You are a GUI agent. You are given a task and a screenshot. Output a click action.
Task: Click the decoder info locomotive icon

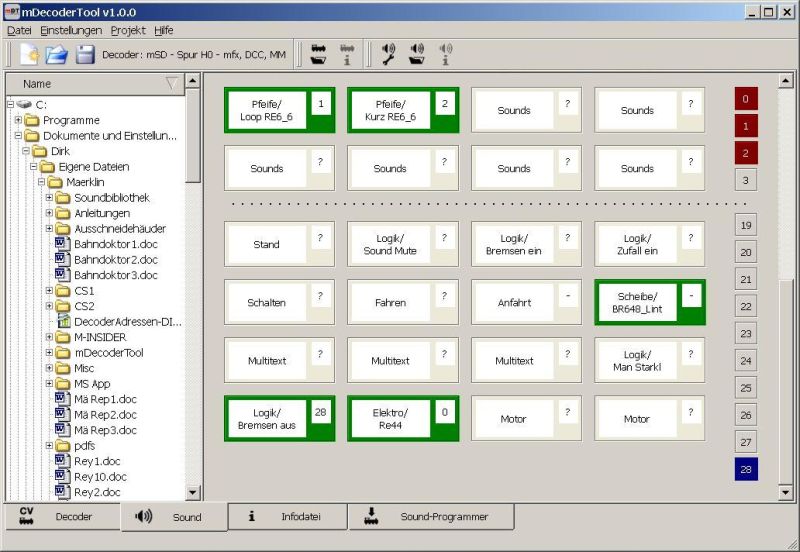(x=347, y=54)
